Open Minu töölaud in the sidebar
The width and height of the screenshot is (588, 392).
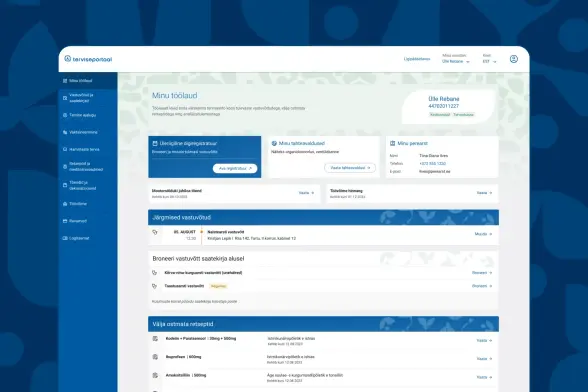tap(88, 81)
